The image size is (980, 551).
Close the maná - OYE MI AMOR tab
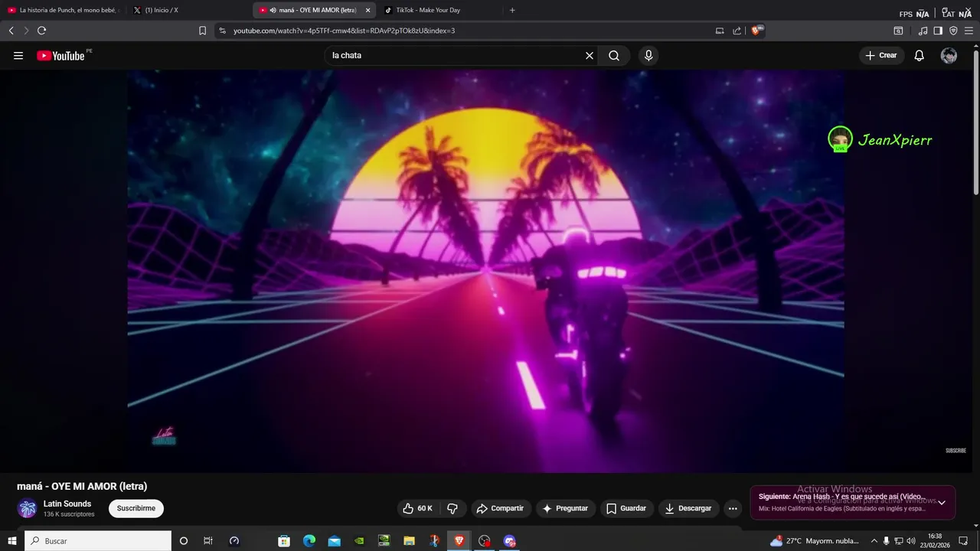pyautogui.click(x=367, y=10)
